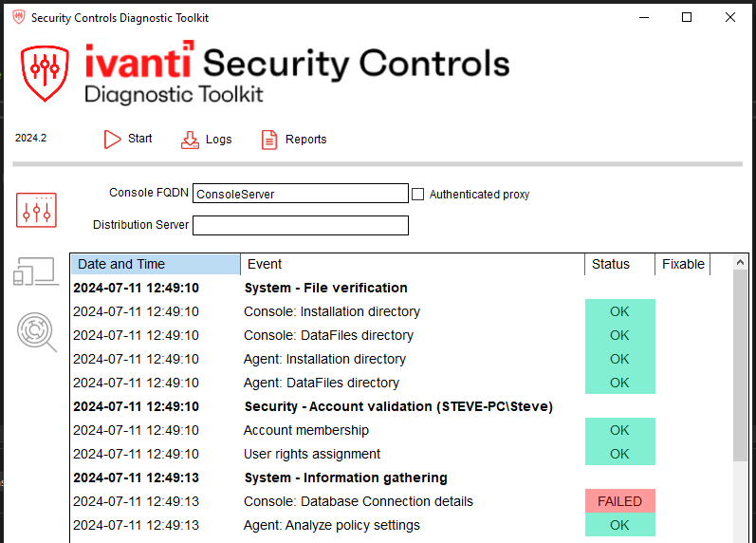Sort by Date and Time column
756x543 pixels.
point(156,265)
